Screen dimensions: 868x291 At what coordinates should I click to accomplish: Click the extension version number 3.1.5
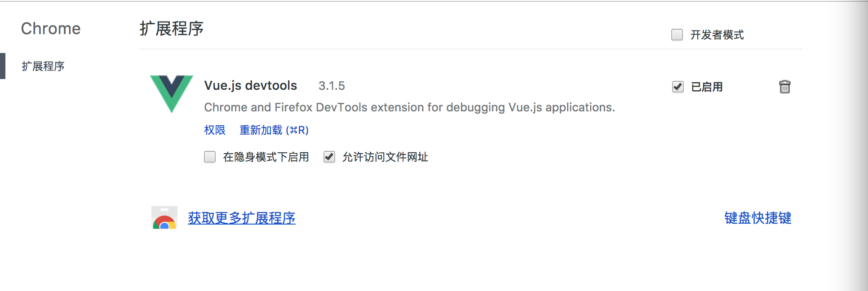point(332,86)
